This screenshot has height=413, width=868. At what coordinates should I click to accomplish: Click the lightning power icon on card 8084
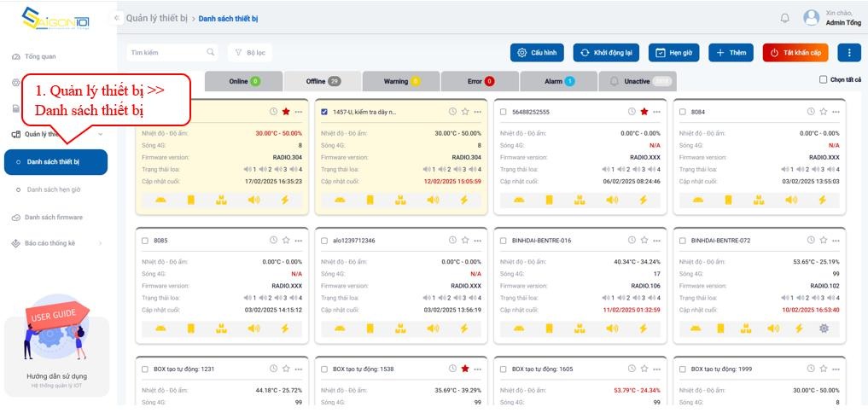822,200
